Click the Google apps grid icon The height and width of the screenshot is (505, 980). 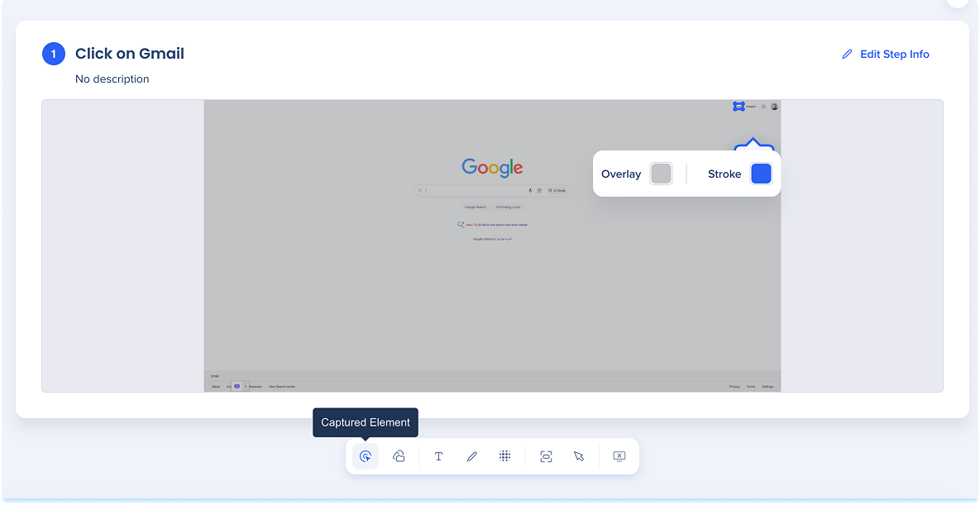[763, 106]
